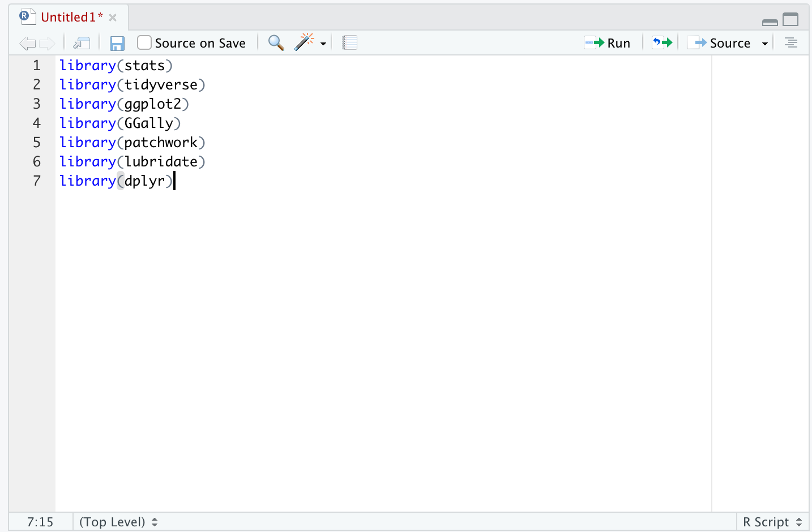
Task: Minimize the source editor pane
Action: (x=770, y=23)
